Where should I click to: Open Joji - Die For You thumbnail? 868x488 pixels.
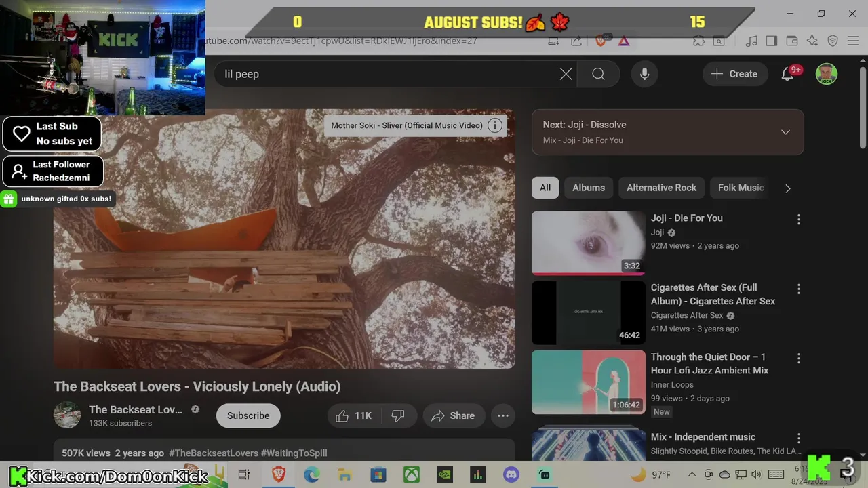pos(589,243)
